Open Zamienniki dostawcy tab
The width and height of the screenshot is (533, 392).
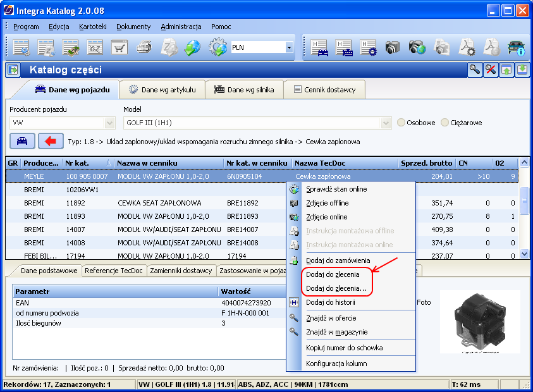coord(181,271)
